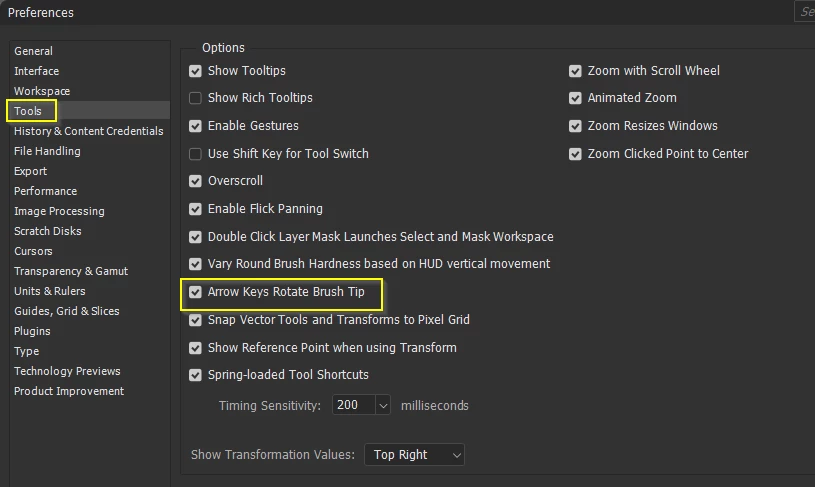Click the Timing Sensitivity value field
This screenshot has width=815, height=487.
[x=353, y=405]
